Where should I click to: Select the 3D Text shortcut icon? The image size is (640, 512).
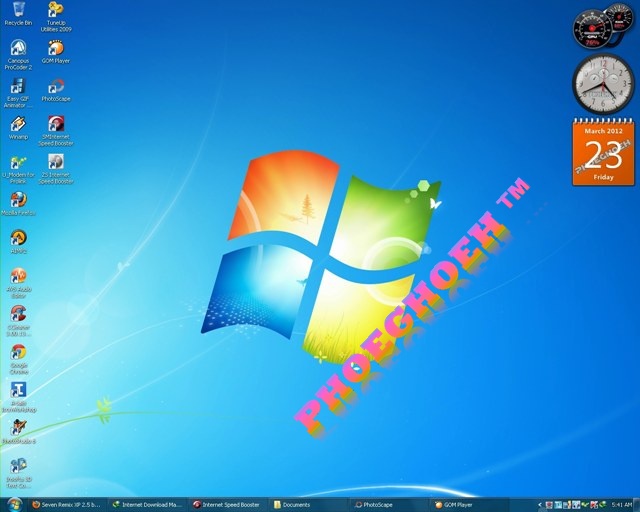tap(18, 473)
